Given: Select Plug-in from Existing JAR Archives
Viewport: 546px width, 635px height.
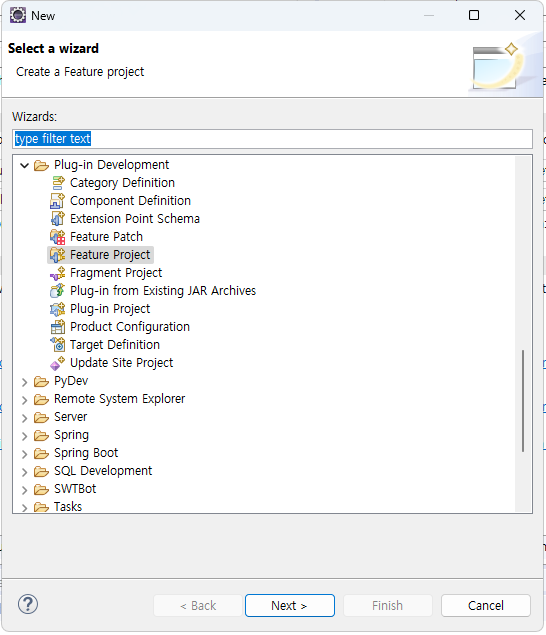Looking at the screenshot, I should point(163,290).
